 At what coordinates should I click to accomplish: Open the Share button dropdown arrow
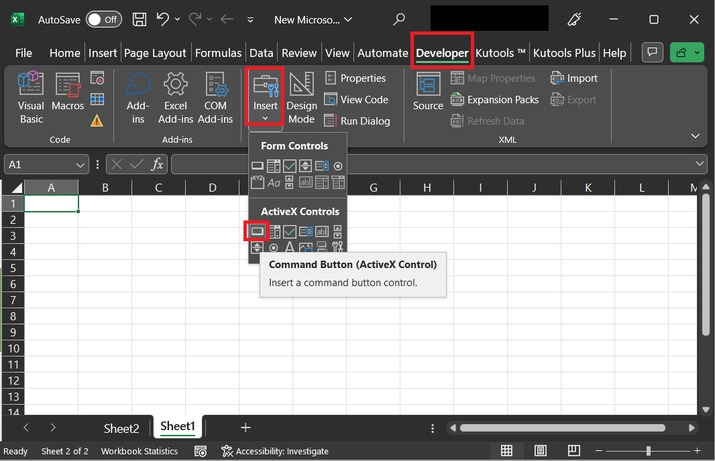[697, 53]
